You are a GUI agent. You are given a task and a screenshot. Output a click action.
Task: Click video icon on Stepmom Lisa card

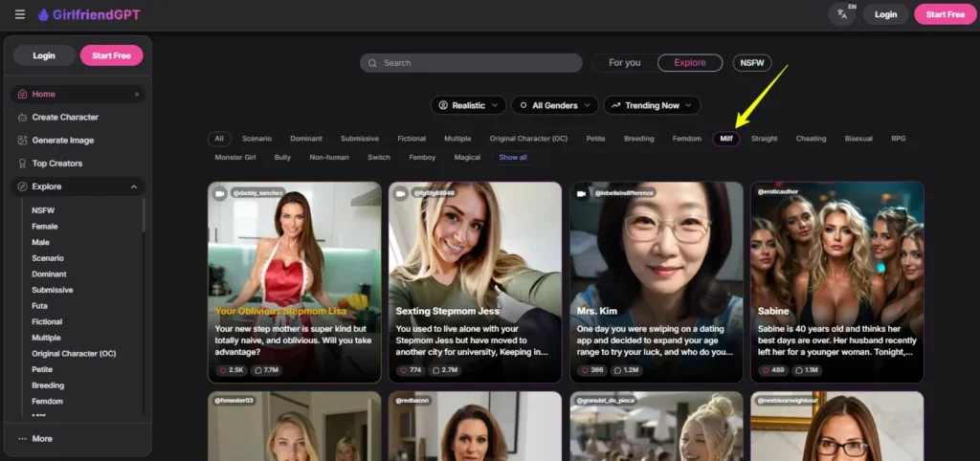219,193
